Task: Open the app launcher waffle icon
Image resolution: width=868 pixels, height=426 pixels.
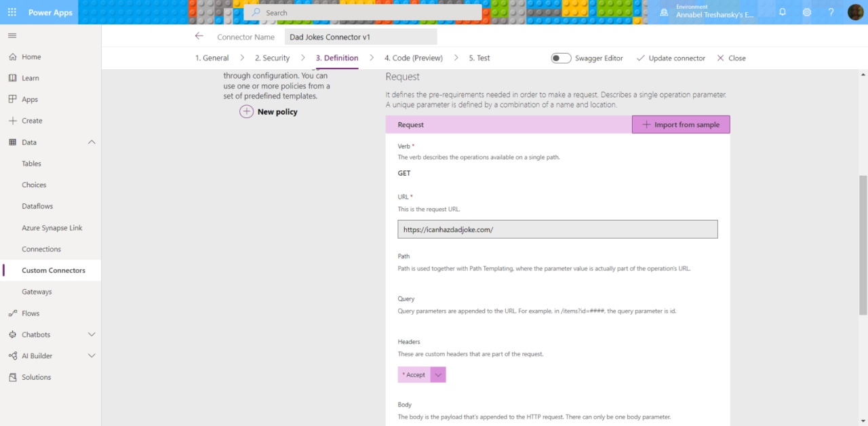Action: pos(12,12)
